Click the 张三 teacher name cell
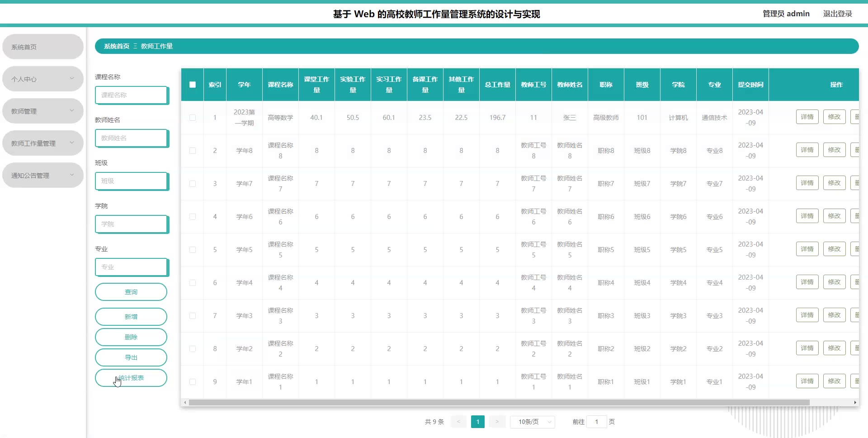Image resolution: width=868 pixels, height=438 pixels. pyautogui.click(x=570, y=118)
